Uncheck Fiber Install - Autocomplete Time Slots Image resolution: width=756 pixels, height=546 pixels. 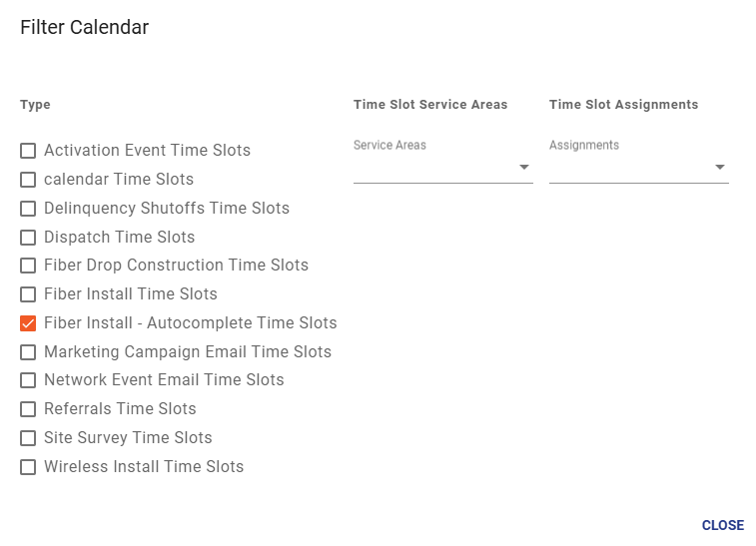coord(28,322)
